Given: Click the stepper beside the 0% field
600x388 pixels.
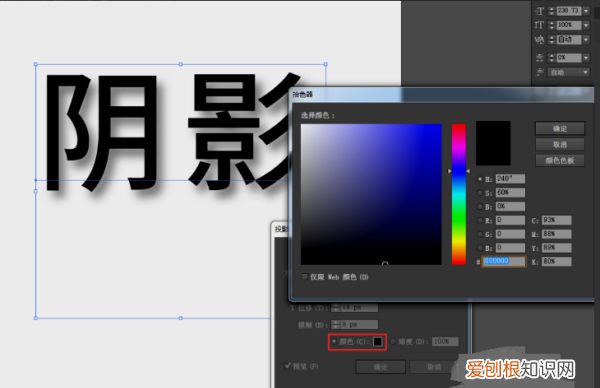Looking at the screenshot, I should (551, 58).
